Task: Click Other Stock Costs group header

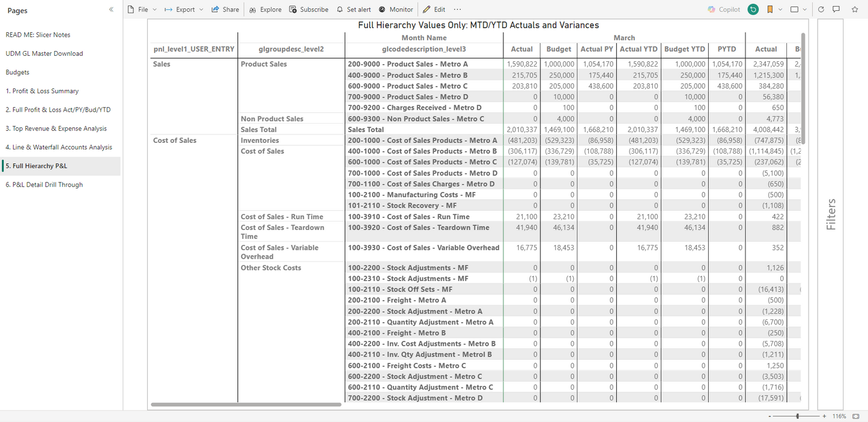Action: (271, 268)
